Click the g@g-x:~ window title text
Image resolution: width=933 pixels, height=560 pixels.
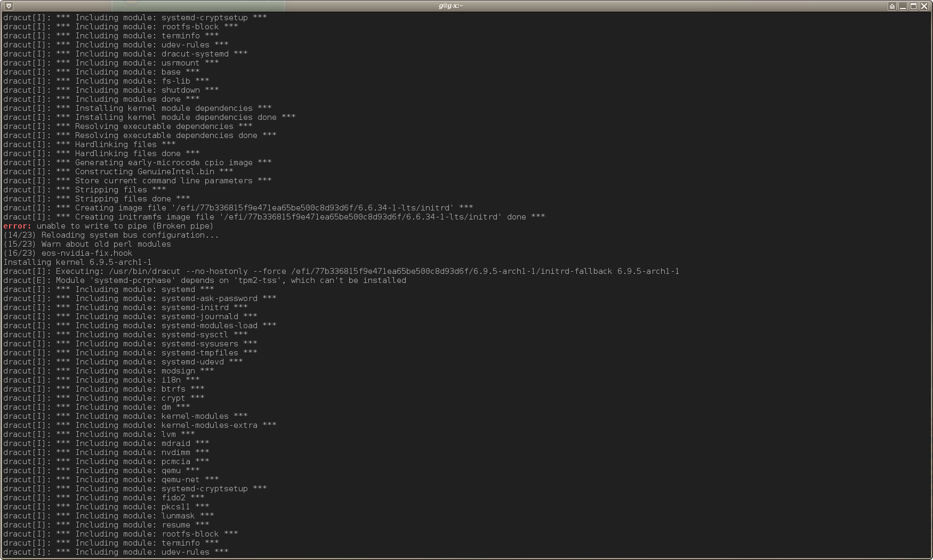coord(451,6)
